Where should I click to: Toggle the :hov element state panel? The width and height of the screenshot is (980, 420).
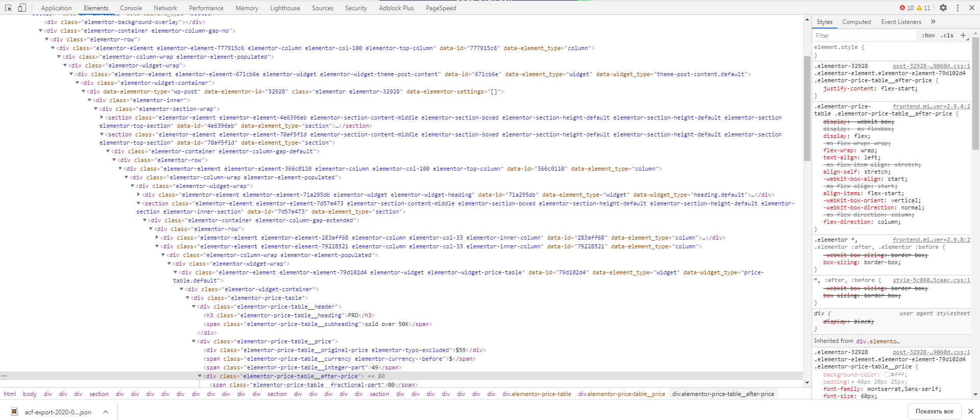point(928,35)
